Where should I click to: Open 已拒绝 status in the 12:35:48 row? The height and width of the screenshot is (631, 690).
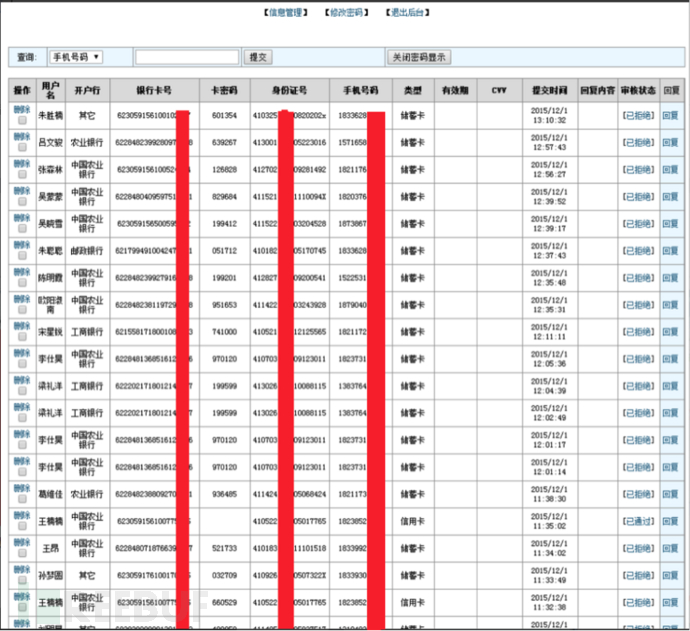[x=638, y=278]
